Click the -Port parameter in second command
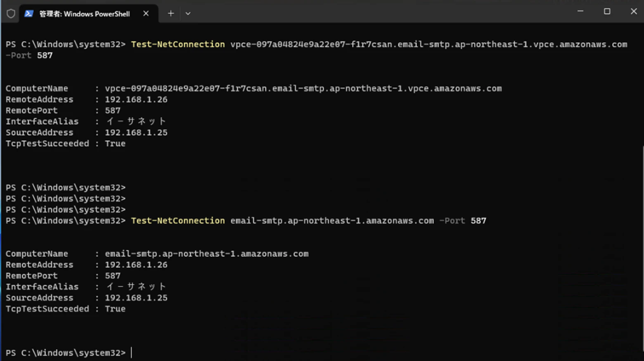644x361 pixels. pos(452,221)
